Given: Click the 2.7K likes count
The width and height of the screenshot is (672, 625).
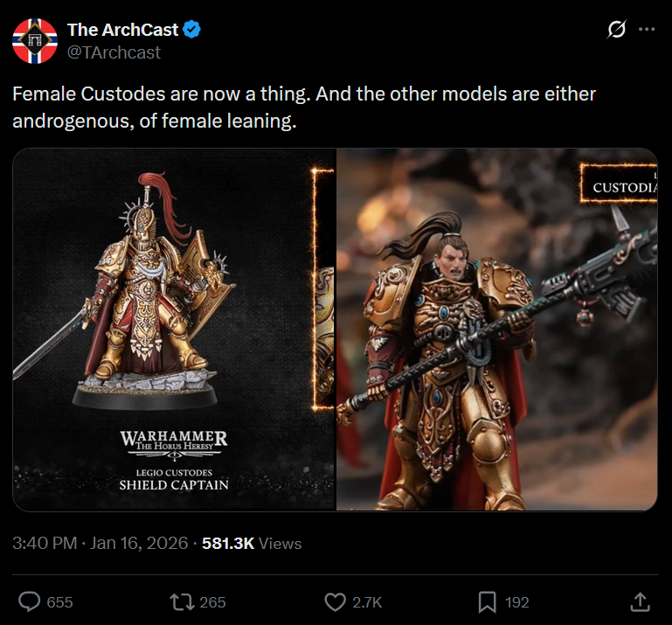Looking at the screenshot, I should tap(367, 602).
